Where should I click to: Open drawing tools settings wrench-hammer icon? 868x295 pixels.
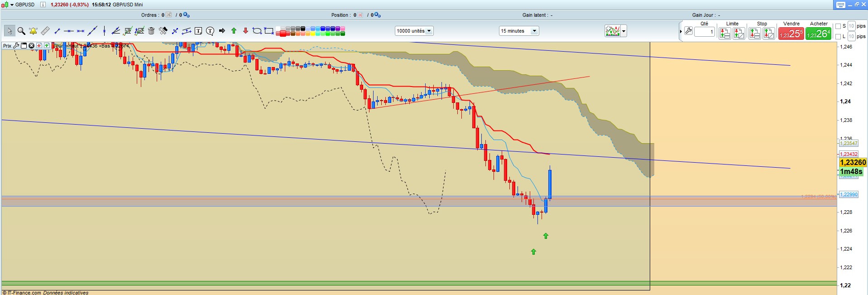point(163,31)
